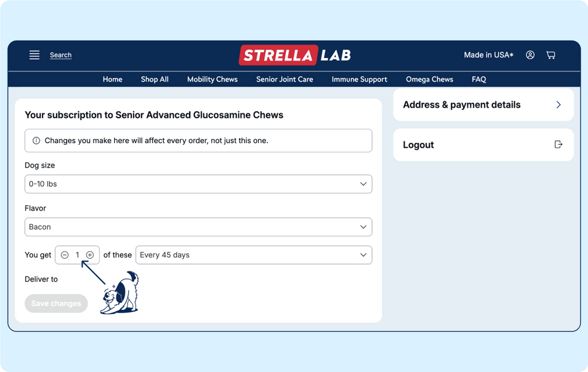Open the Dog size dropdown

coord(198,184)
